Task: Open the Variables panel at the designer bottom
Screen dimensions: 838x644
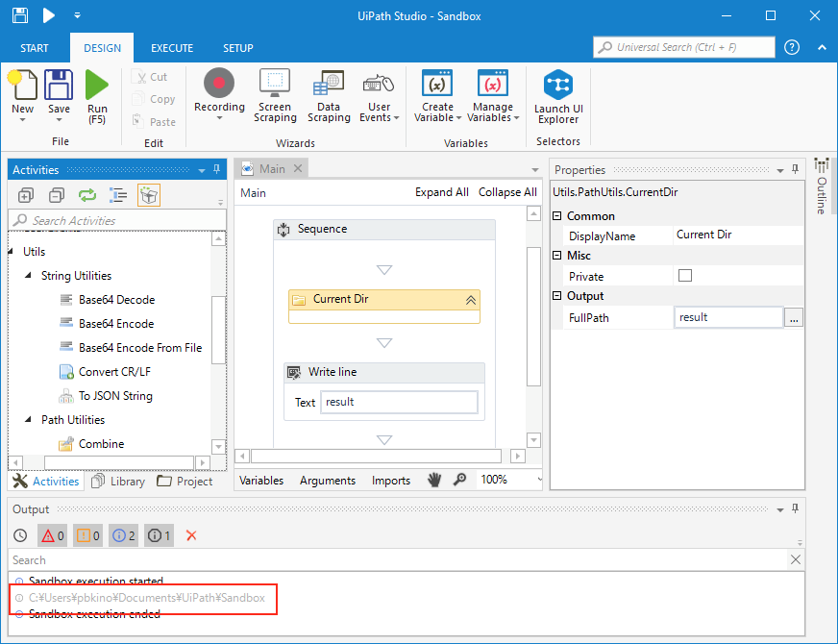Action: pyautogui.click(x=261, y=481)
